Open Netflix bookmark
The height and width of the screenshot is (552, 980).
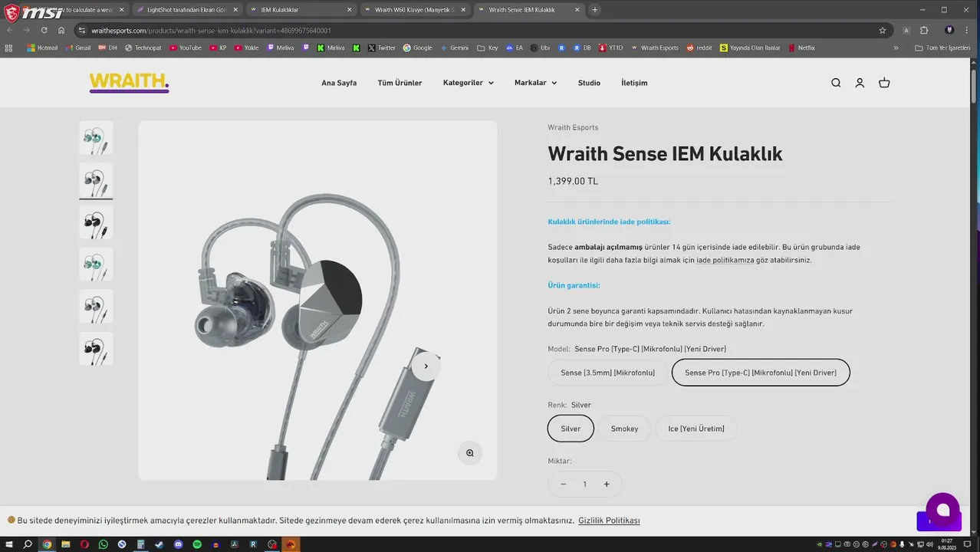[x=801, y=48]
